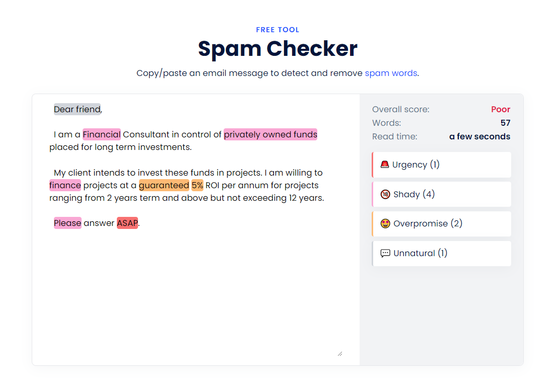Click the siren icon beside Urgency

[385, 164]
